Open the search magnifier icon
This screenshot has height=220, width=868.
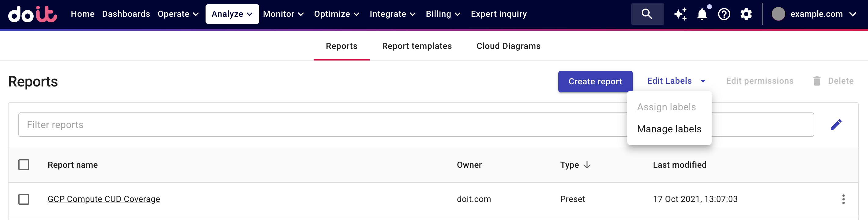click(x=647, y=14)
